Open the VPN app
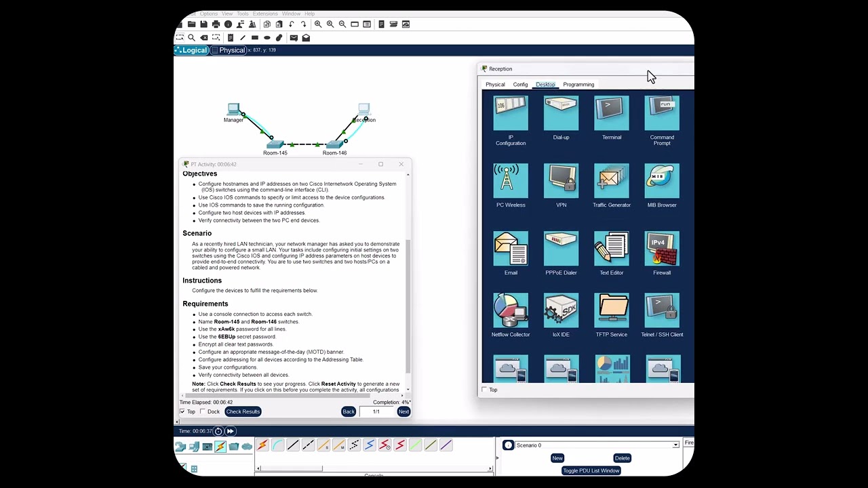This screenshot has width=868, height=488. tap(561, 186)
